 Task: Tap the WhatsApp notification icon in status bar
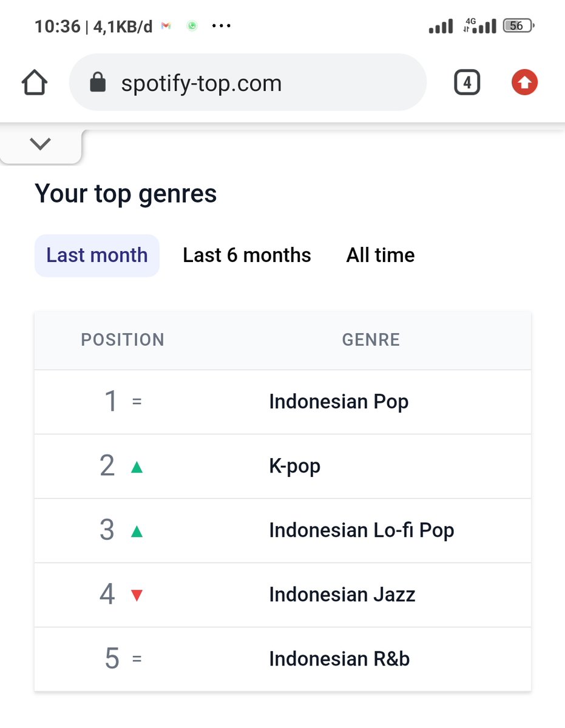[192, 26]
